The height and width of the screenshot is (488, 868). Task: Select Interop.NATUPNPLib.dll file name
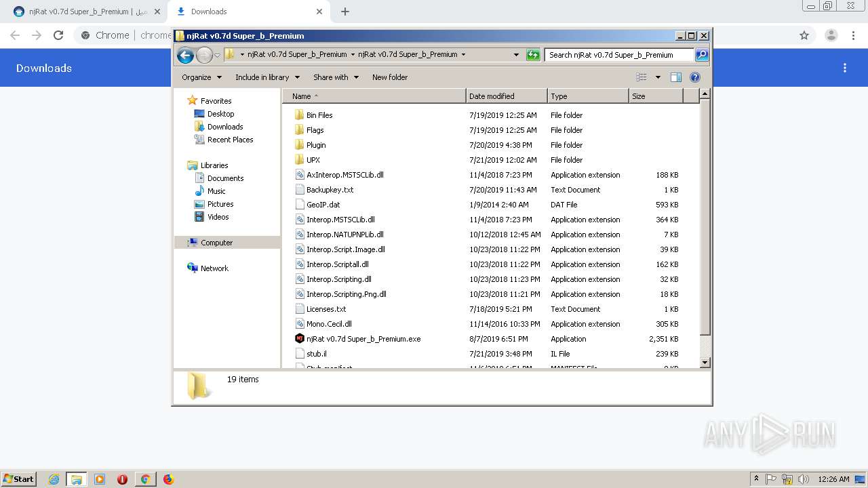(344, 235)
